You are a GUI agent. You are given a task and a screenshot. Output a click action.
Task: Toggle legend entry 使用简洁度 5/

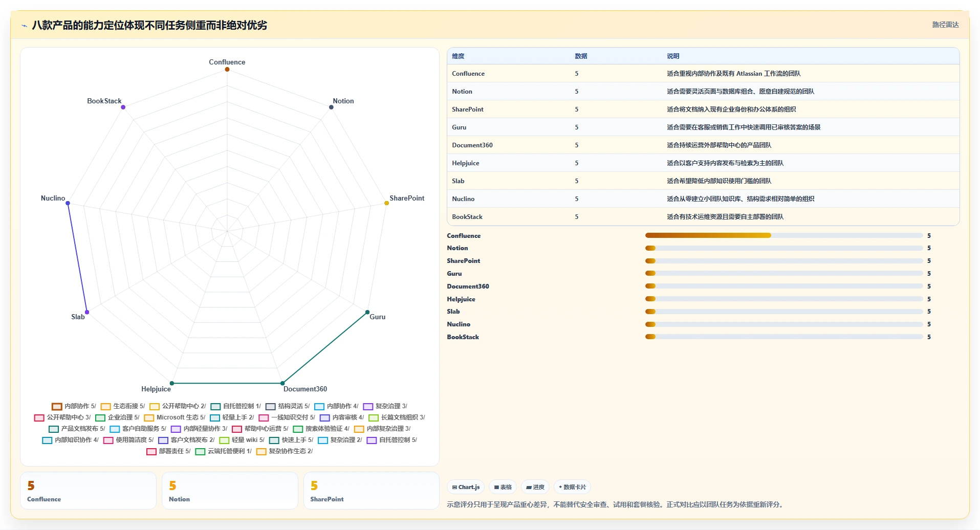coord(128,440)
